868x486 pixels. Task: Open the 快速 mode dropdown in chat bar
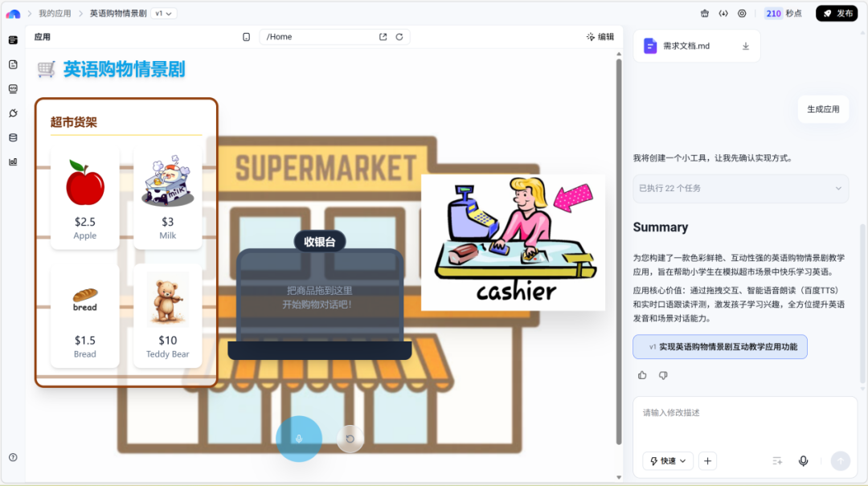(x=667, y=460)
